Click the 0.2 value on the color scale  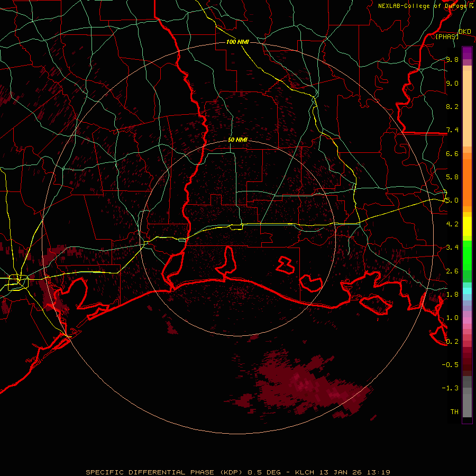(452, 342)
